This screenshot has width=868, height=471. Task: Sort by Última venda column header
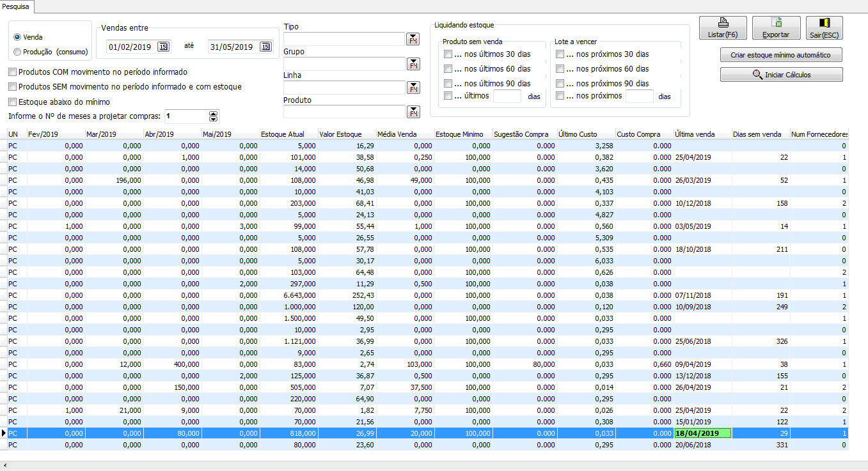coord(702,134)
